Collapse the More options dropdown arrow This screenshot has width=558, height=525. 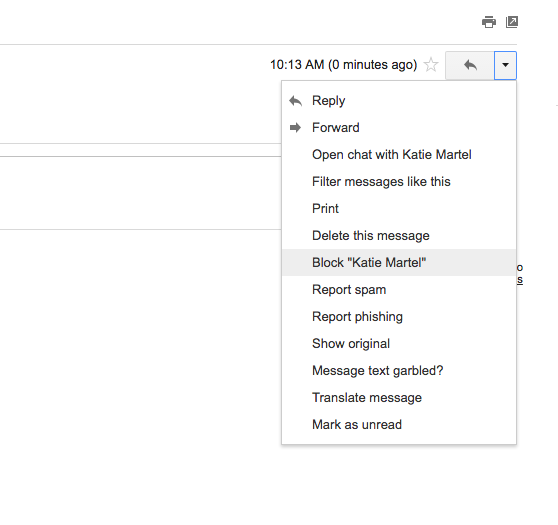coord(505,65)
